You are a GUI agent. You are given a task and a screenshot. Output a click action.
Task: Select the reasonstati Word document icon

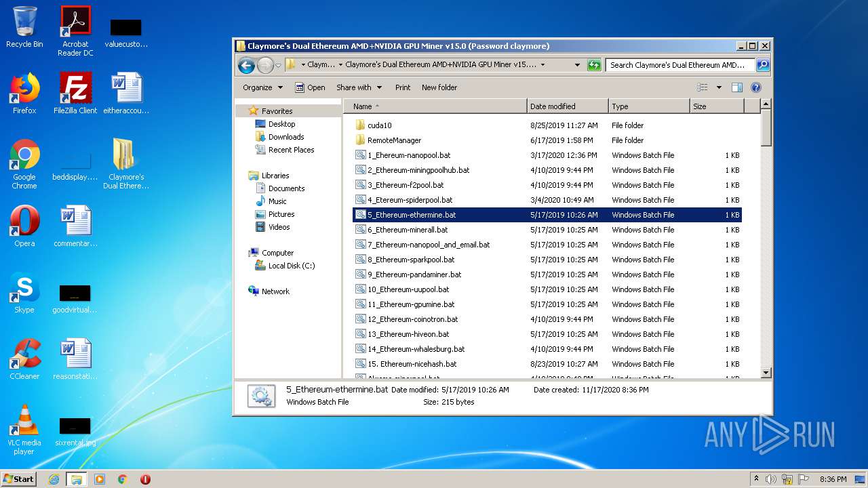tap(75, 359)
